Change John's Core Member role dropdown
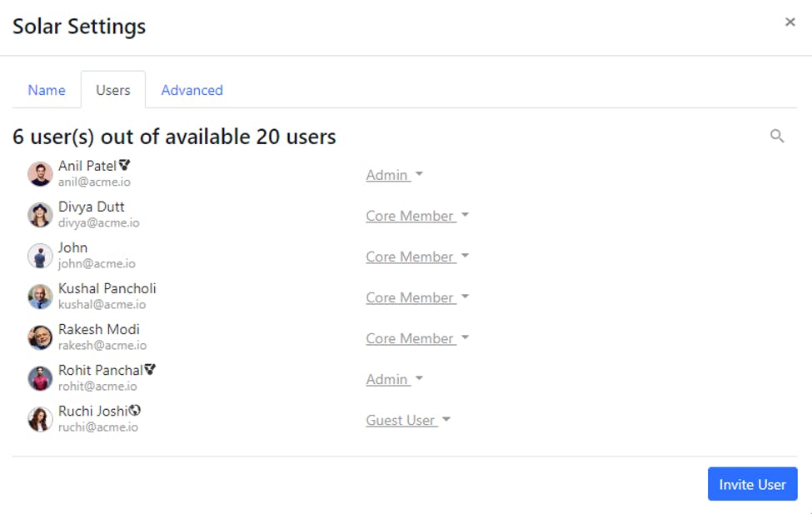Image resolution: width=812 pixels, height=514 pixels. [x=417, y=257]
